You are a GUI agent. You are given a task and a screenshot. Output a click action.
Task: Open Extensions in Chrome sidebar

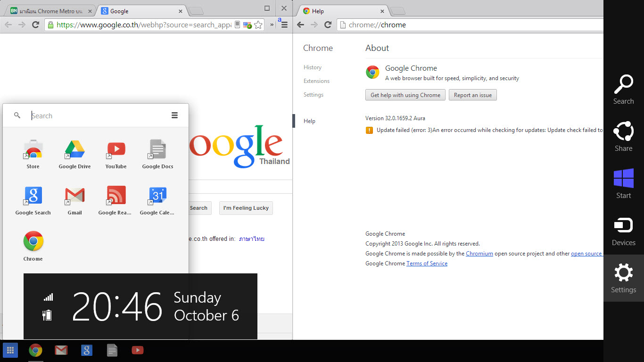[316, 81]
